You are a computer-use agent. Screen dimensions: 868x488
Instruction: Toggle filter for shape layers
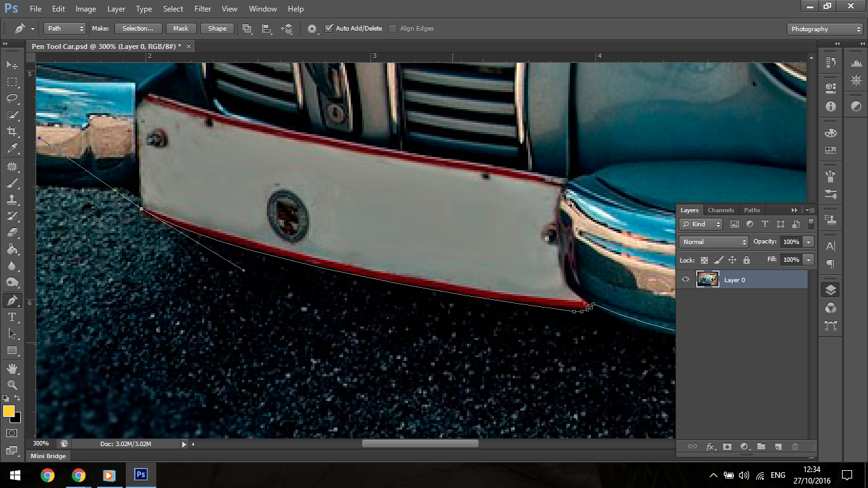(x=780, y=224)
